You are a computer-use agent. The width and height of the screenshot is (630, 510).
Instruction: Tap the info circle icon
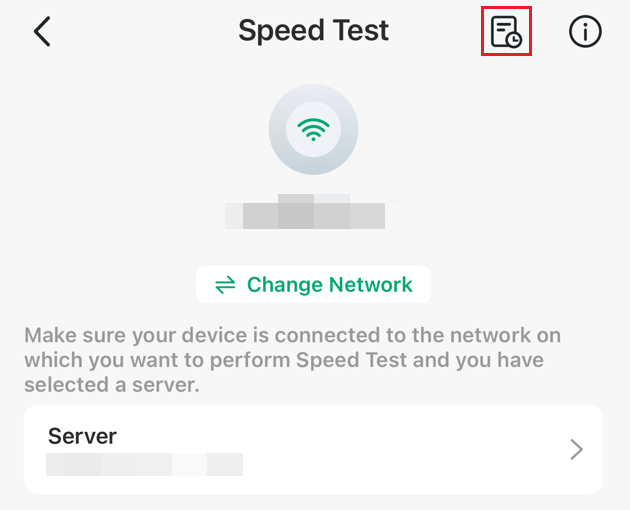pos(585,32)
